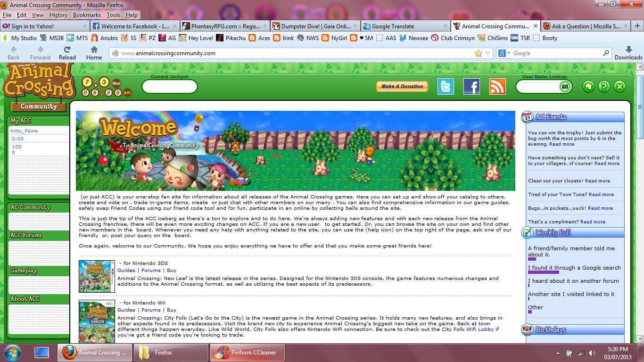
Task: Open the green question mark help icon
Action: tap(604, 86)
